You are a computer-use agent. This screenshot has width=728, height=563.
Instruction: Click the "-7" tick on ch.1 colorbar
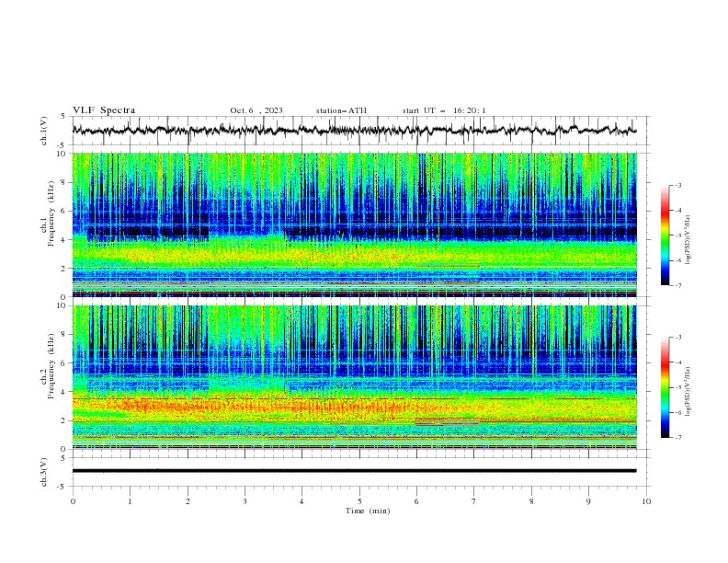[677, 285]
